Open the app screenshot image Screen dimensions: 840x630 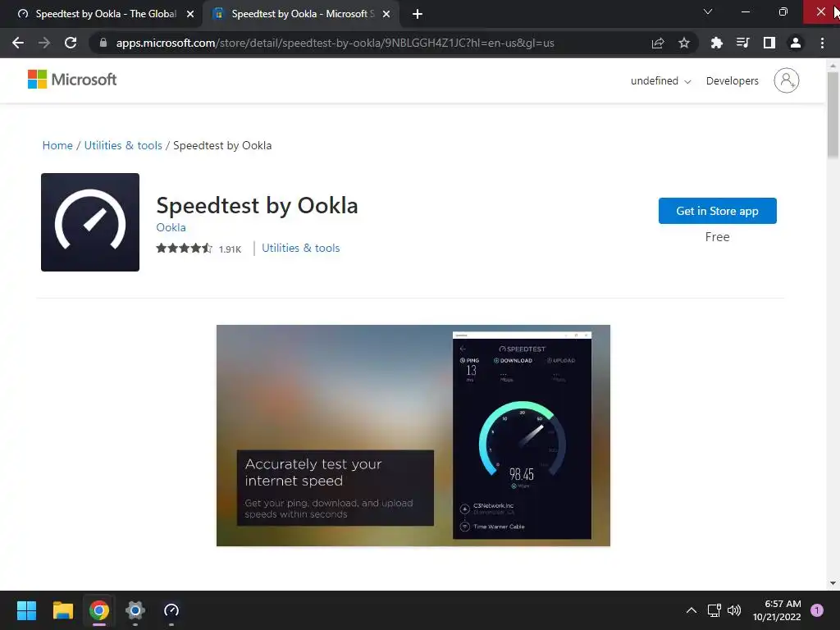(x=413, y=436)
